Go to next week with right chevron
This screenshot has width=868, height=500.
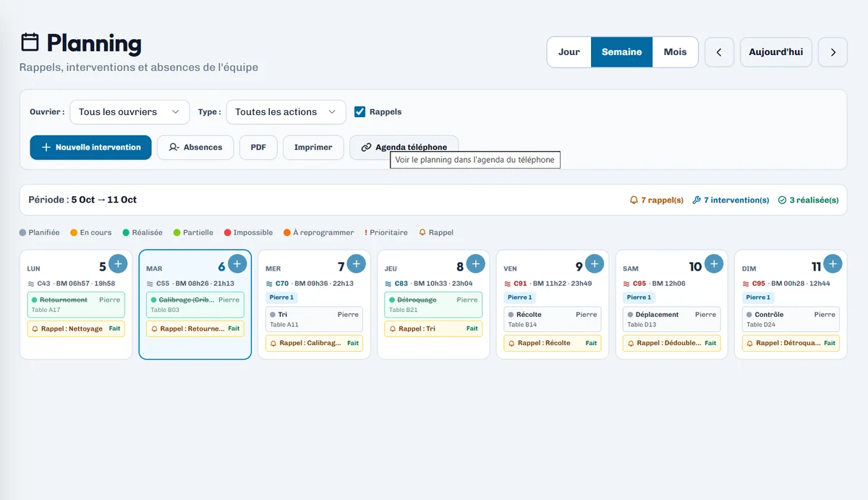tap(833, 52)
